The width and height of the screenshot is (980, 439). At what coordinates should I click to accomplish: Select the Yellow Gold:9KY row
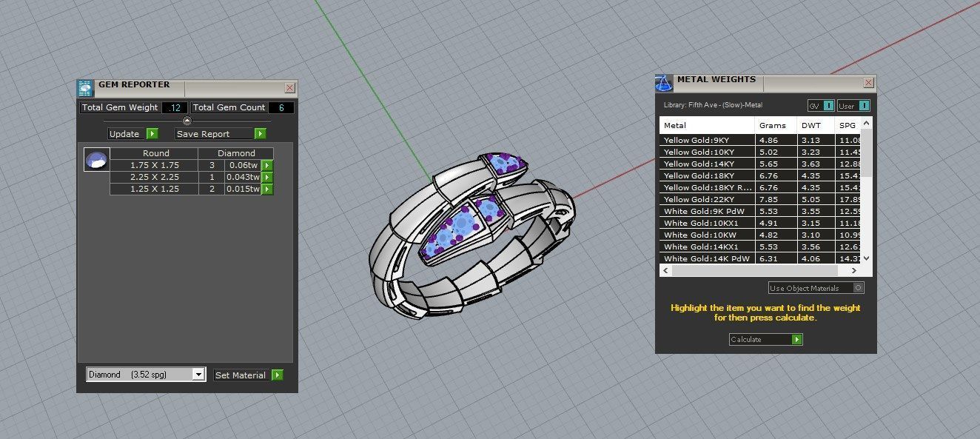(761, 140)
